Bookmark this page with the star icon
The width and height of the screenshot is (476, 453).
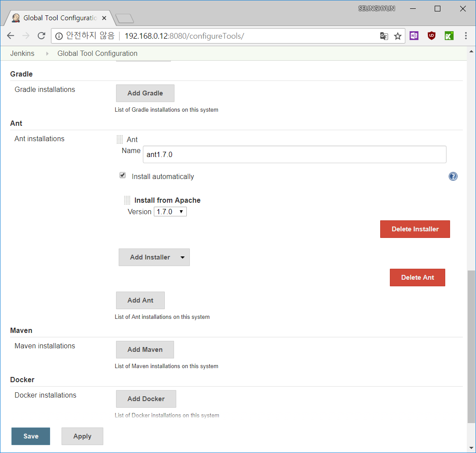click(x=398, y=36)
